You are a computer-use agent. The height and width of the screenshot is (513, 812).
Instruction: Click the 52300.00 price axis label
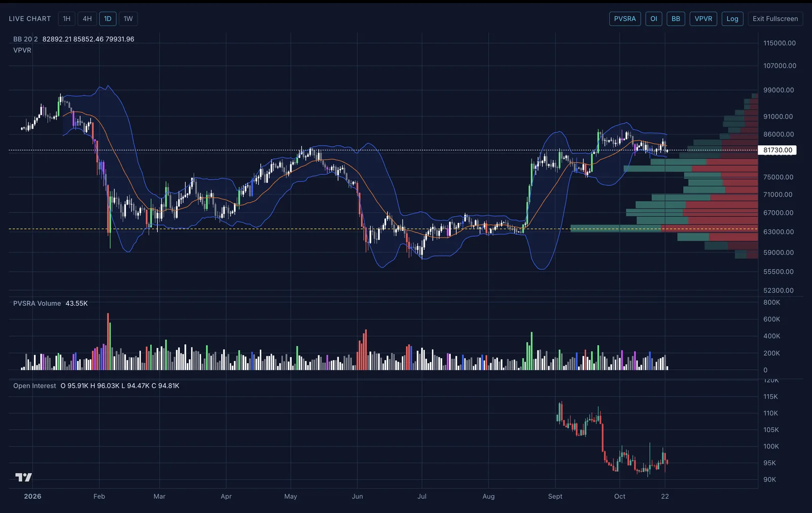point(779,291)
